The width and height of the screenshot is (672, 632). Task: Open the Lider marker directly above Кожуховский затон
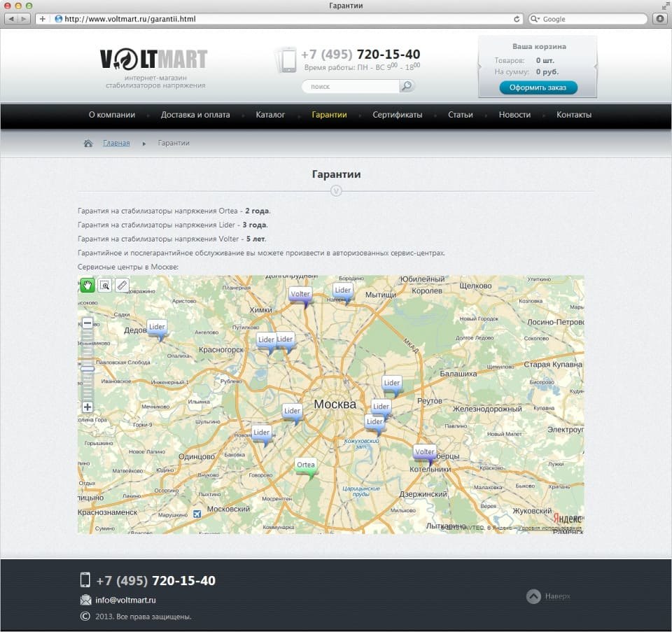click(x=374, y=423)
